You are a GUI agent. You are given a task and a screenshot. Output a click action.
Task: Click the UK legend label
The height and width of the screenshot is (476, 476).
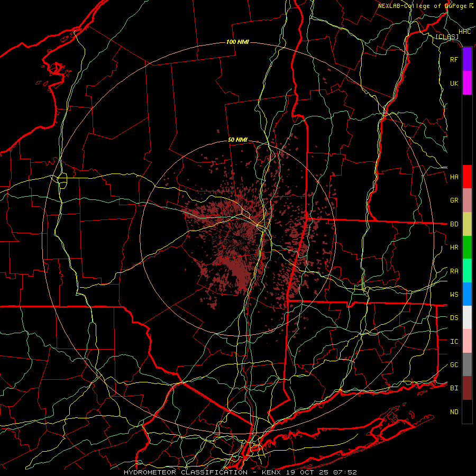454,83
